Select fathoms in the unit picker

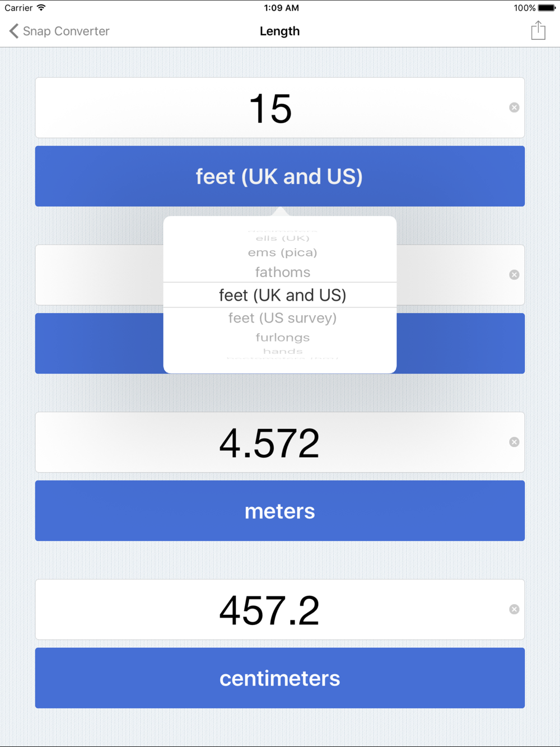pos(282,272)
